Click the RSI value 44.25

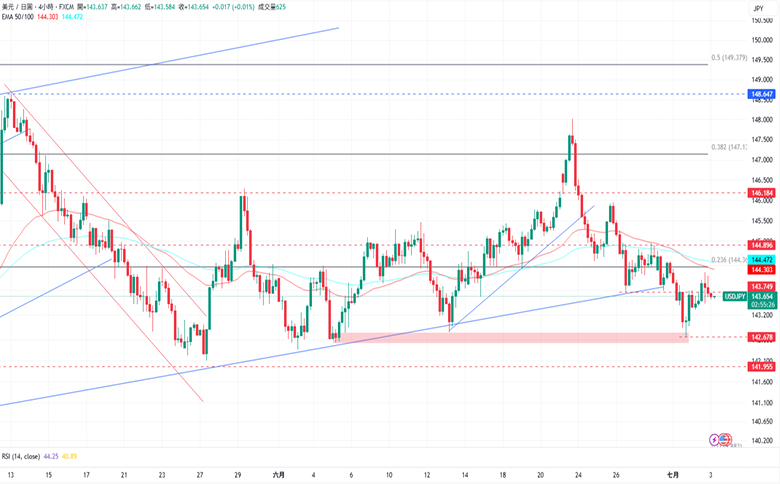pyautogui.click(x=51, y=456)
